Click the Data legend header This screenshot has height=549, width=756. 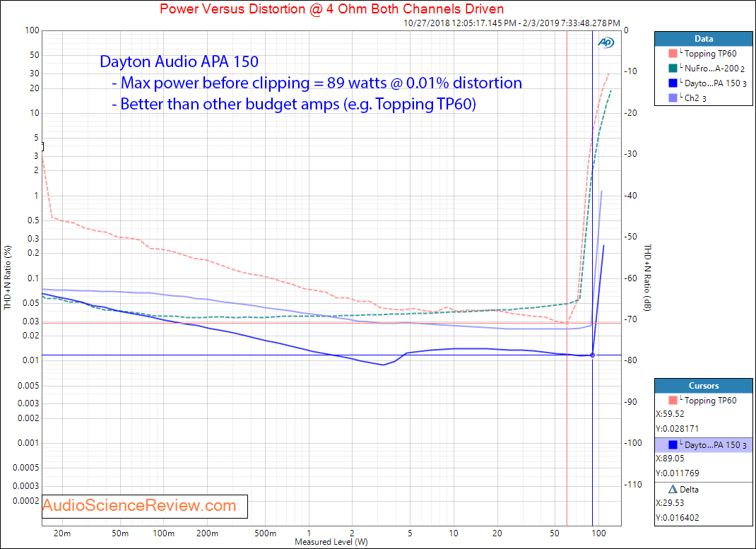coord(704,39)
